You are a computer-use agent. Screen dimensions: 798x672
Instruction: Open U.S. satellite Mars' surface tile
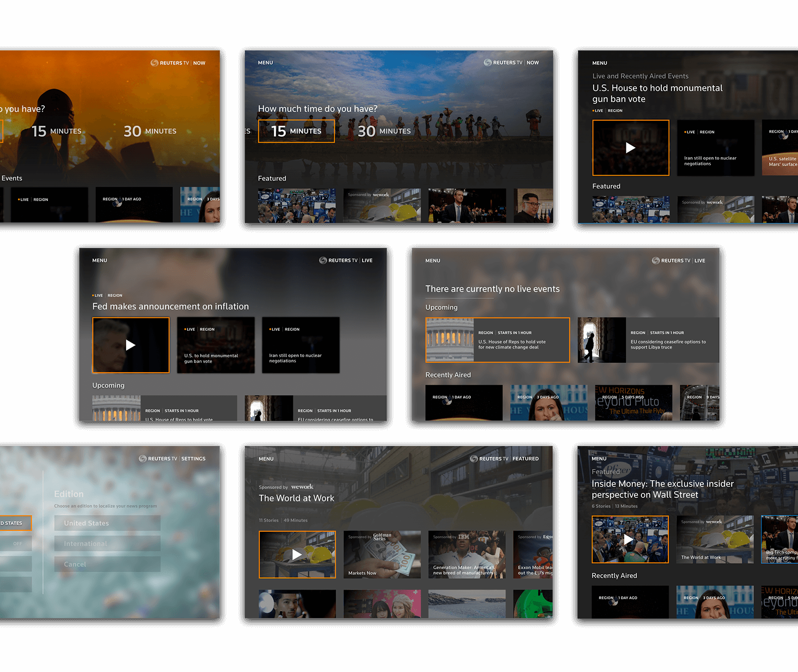780,148
